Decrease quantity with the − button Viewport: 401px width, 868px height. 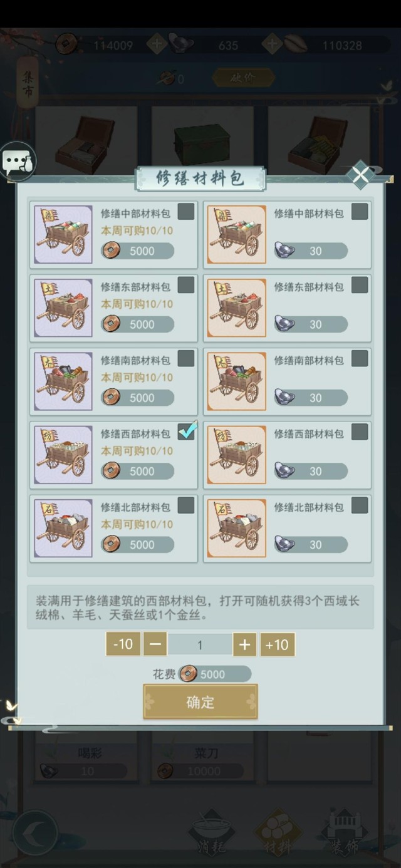[155, 644]
